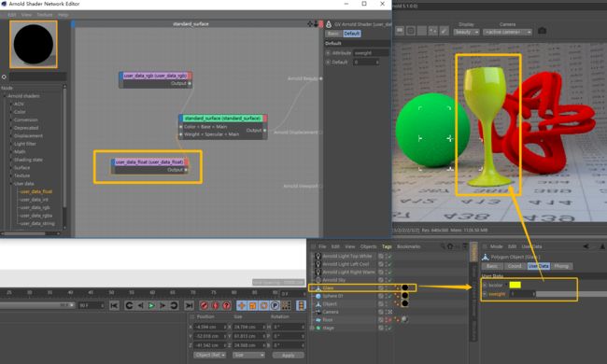Switch to the User Data tab
Screen dimensions: 607x364
[x=539, y=266]
